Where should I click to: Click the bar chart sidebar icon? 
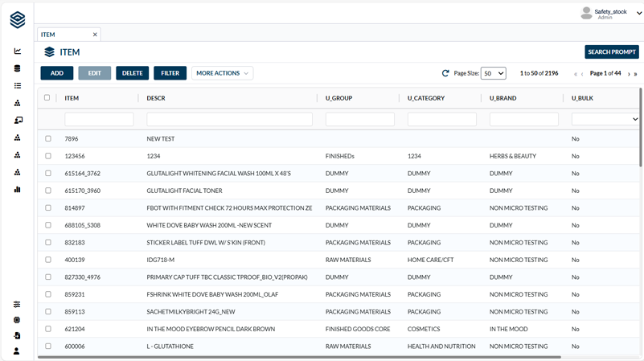17,190
